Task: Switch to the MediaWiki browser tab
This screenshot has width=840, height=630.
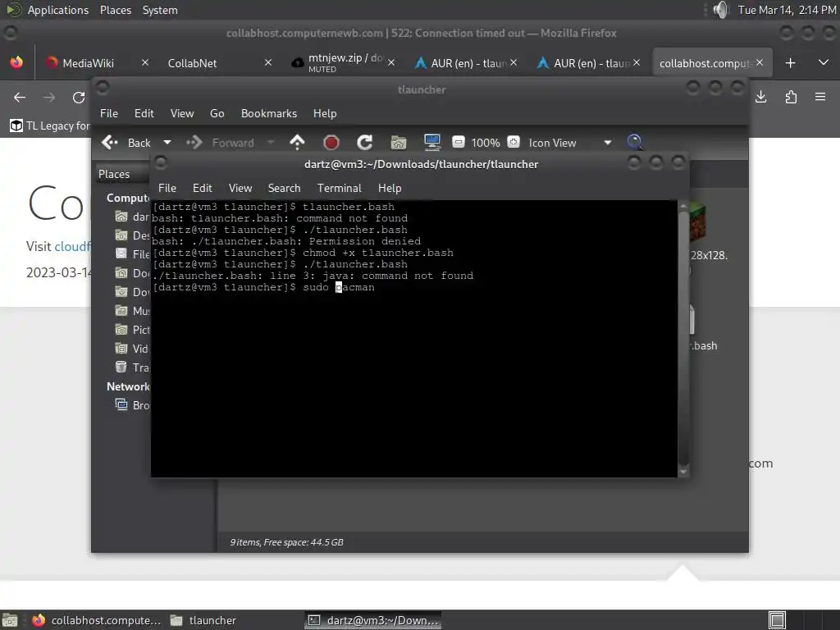Action: coord(89,63)
